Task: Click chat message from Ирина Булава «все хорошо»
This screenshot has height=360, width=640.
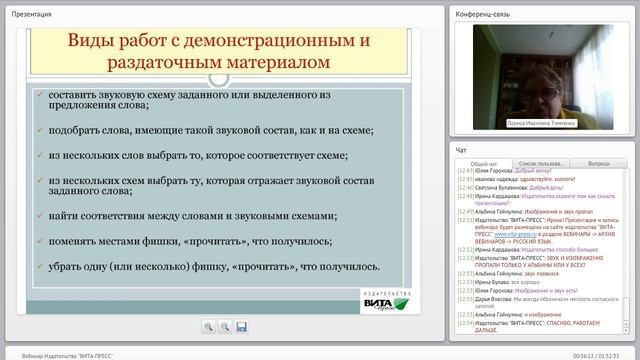Action: [498, 282]
